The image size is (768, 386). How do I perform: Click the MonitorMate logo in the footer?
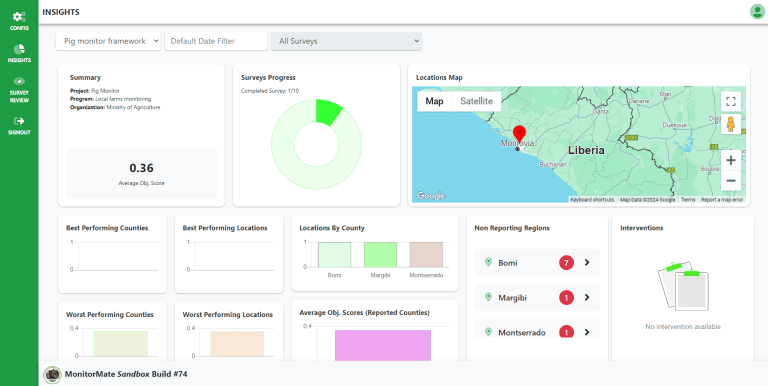pos(52,375)
